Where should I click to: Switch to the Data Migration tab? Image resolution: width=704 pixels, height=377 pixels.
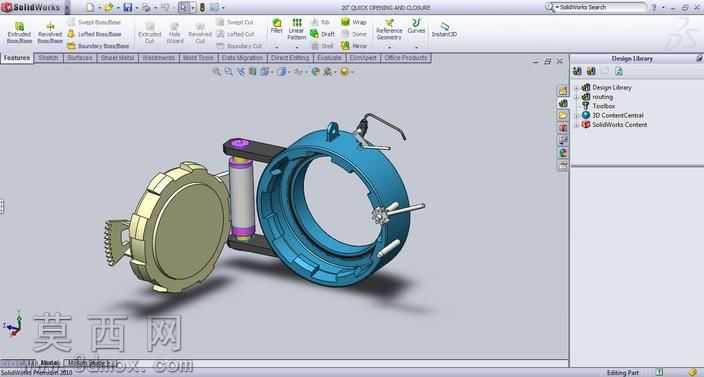pos(242,58)
